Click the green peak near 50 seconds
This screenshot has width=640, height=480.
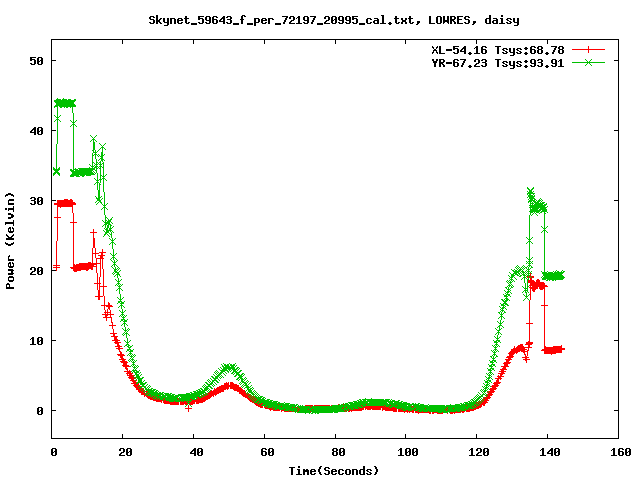[x=229, y=368]
